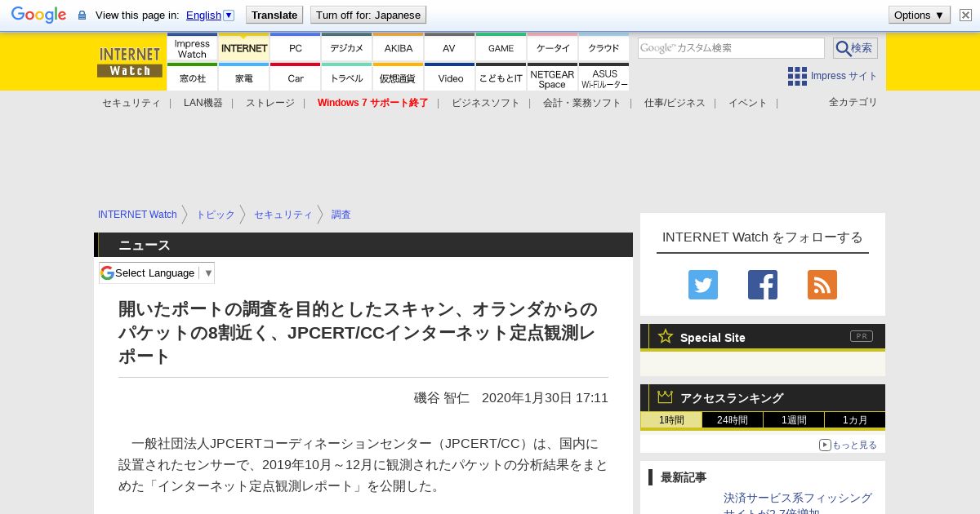Image resolution: width=980 pixels, height=514 pixels.
Task: Open the 全カテゴリ link
Action: 853,102
